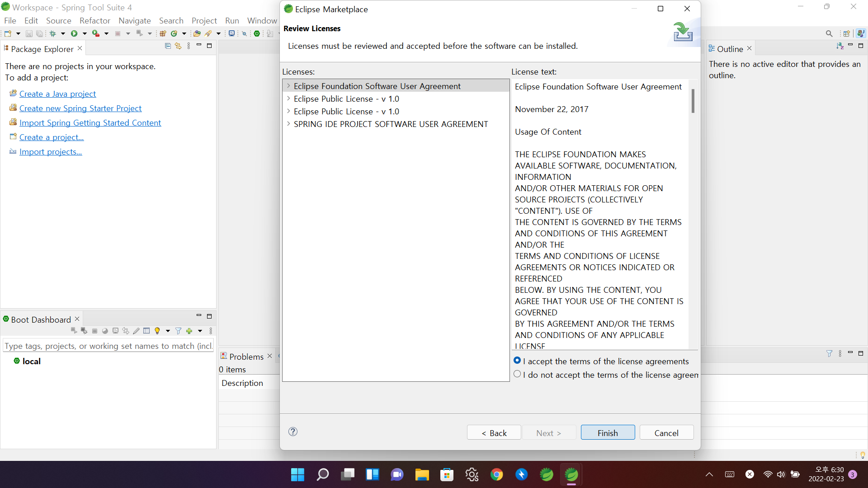The width and height of the screenshot is (868, 488).
Task: Expand SPRING IDE PROJECT SOFTWARE USER AGREEMENT
Action: [x=288, y=124]
